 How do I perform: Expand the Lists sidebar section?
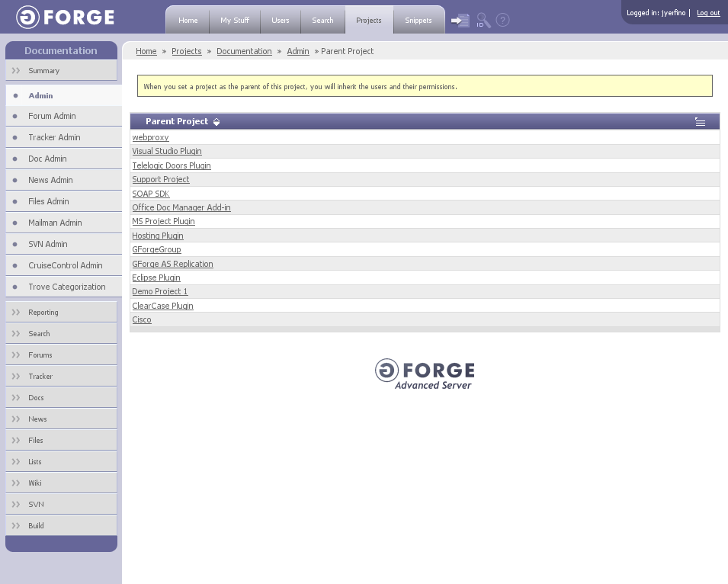pos(61,462)
